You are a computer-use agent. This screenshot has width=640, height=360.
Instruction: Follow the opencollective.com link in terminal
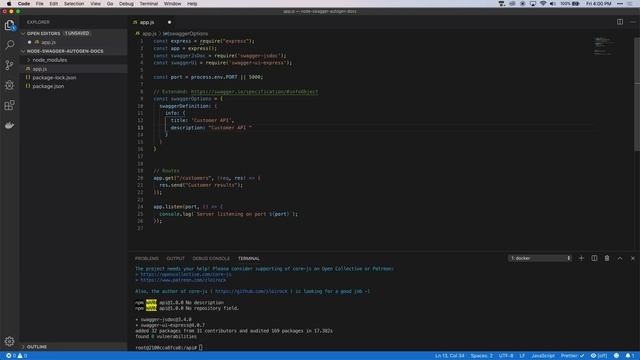(186, 275)
